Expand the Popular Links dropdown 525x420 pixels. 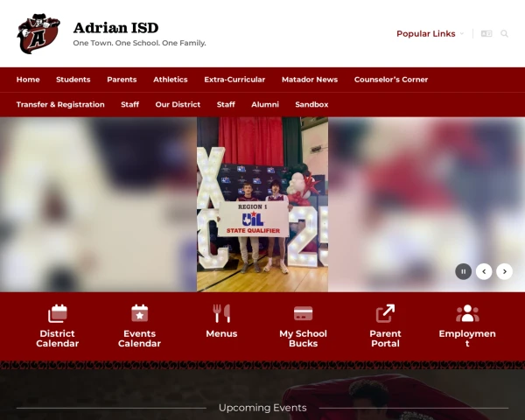(x=429, y=34)
